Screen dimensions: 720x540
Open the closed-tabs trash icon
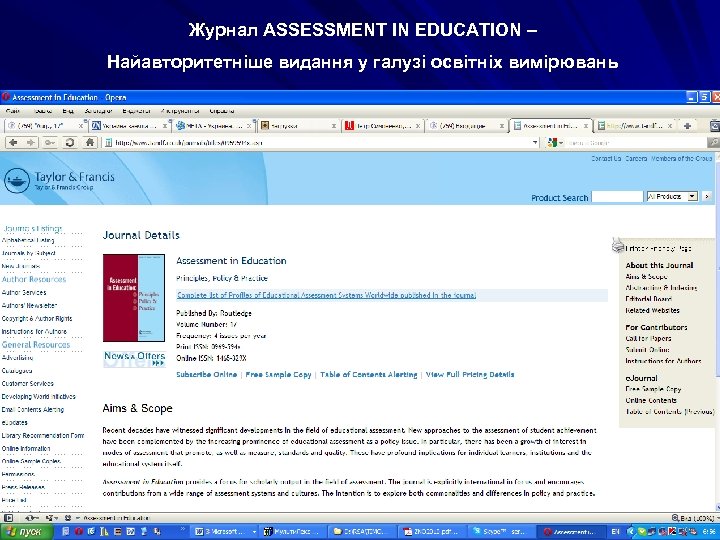(714, 125)
